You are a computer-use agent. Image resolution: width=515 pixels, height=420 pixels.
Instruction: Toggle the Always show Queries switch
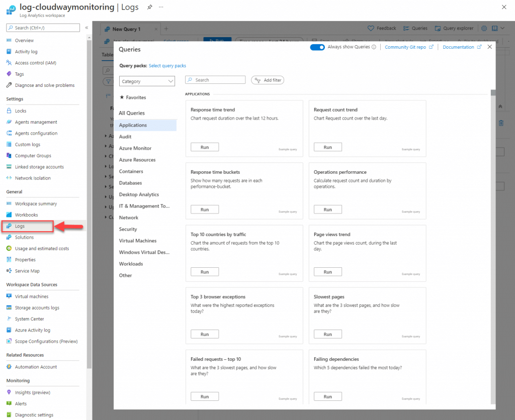click(317, 47)
